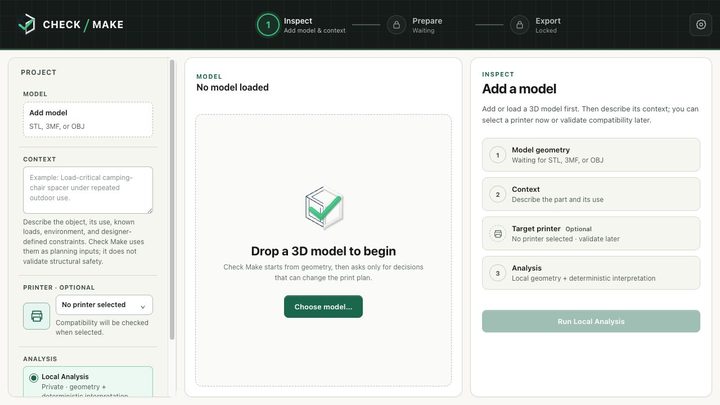The height and width of the screenshot is (405, 720).
Task: Click the ANALYSIS section label
Action: click(x=40, y=359)
